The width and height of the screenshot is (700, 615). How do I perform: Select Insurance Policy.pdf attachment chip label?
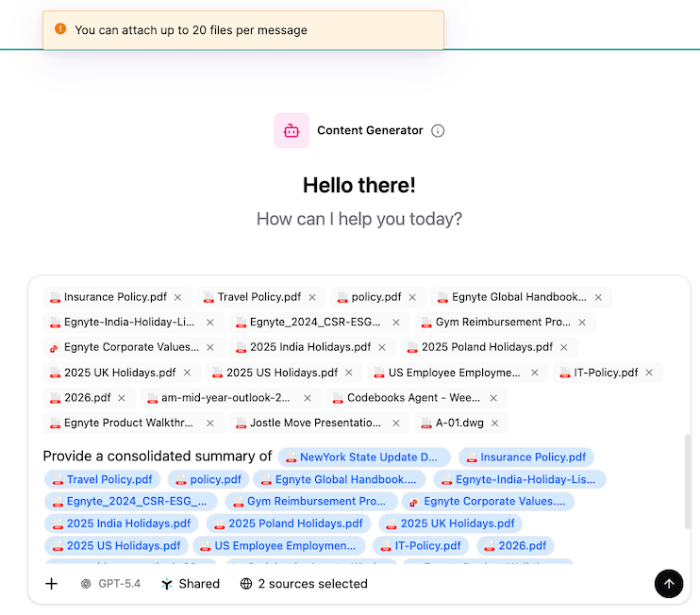click(116, 297)
